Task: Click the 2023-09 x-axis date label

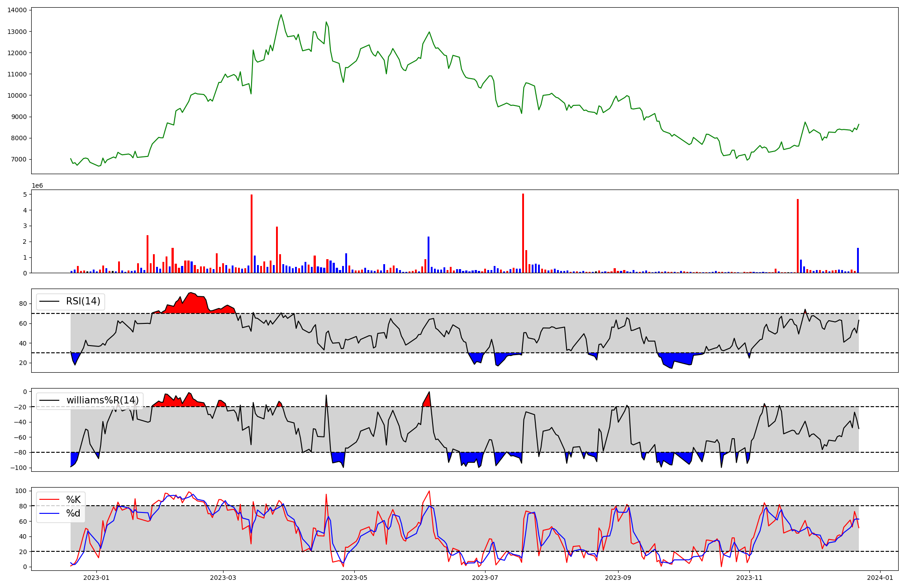Action: click(618, 578)
